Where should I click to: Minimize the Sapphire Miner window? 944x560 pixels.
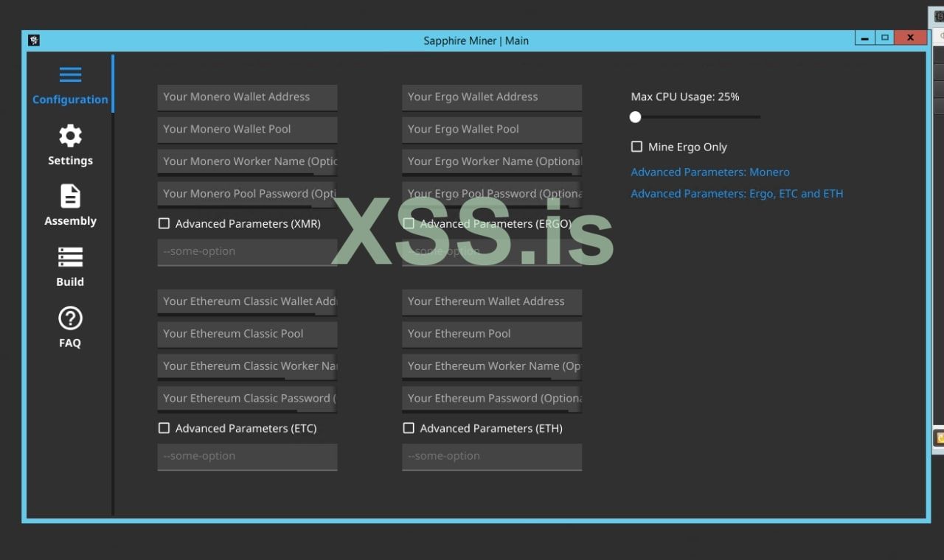coord(865,38)
